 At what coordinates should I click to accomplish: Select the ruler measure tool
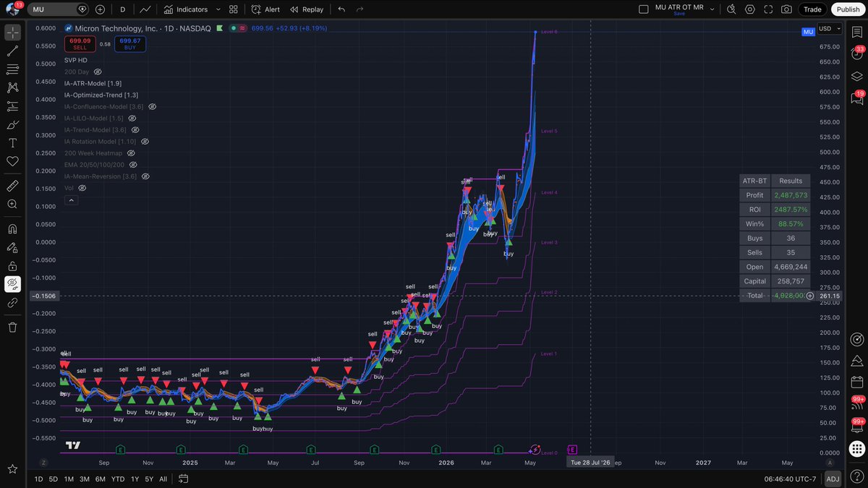point(12,186)
